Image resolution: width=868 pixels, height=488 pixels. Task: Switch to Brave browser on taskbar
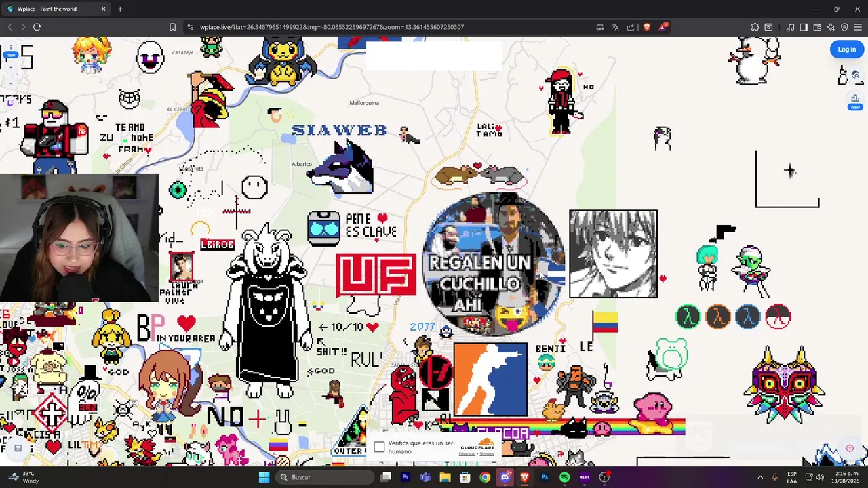(524, 477)
